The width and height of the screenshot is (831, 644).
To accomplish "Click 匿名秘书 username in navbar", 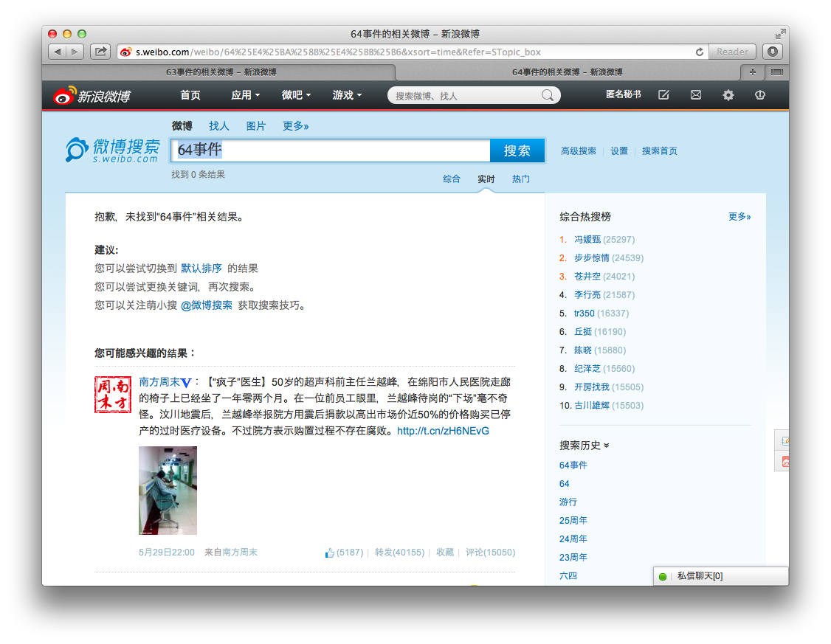I will click(x=624, y=94).
